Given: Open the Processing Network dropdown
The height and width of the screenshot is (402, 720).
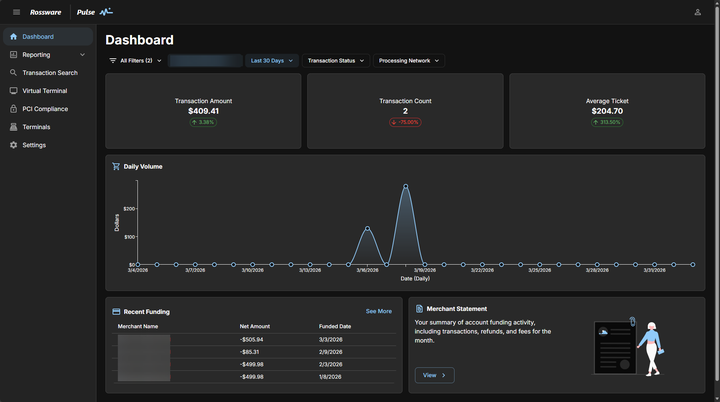Looking at the screenshot, I should [408, 61].
